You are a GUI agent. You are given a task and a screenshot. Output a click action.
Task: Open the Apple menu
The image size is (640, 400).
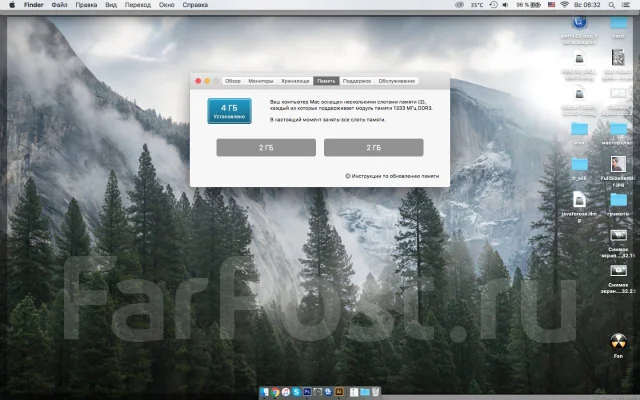(x=12, y=5)
